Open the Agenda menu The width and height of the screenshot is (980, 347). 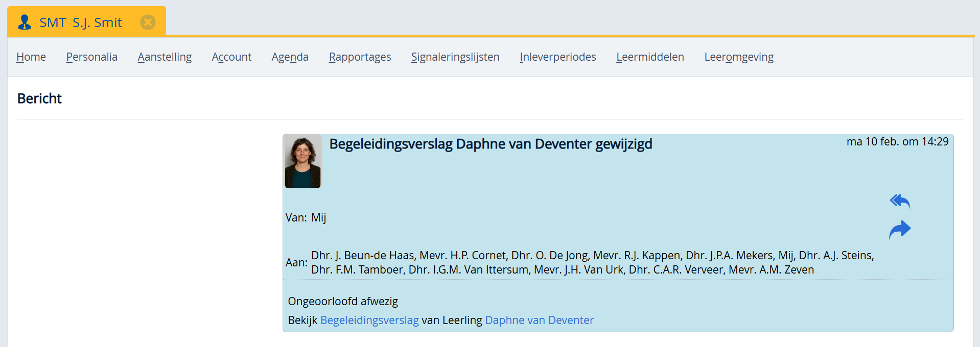290,57
